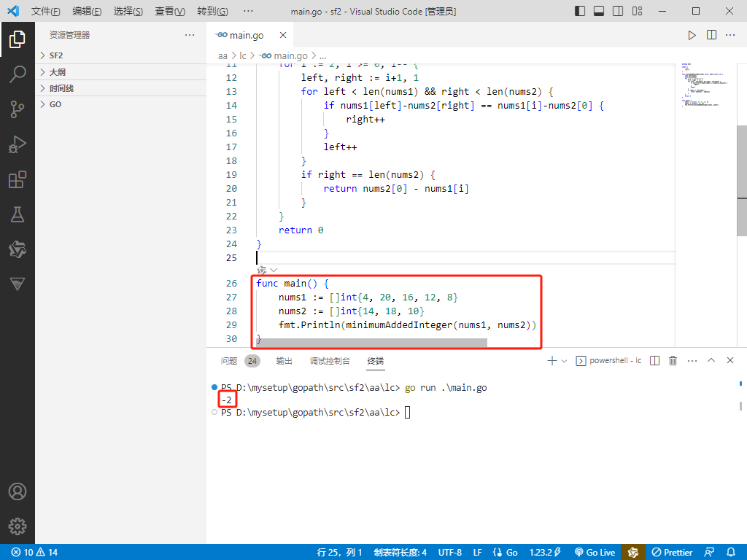Click the terminal prompt input line

[407, 413]
